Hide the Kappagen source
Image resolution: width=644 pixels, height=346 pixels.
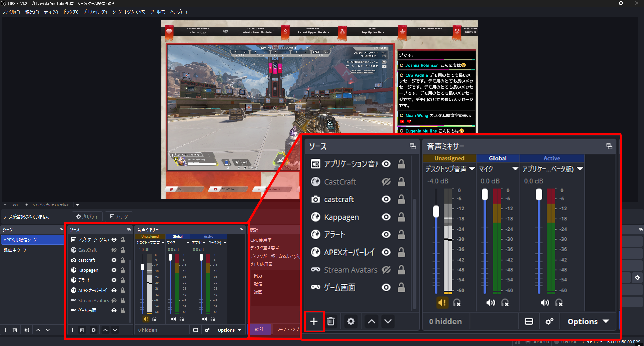[x=114, y=270]
